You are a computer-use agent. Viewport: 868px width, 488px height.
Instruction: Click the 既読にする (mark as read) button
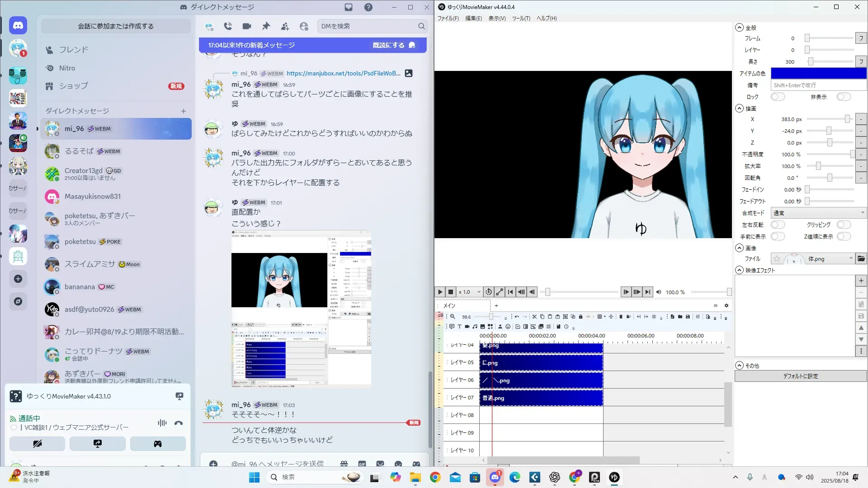389,45
